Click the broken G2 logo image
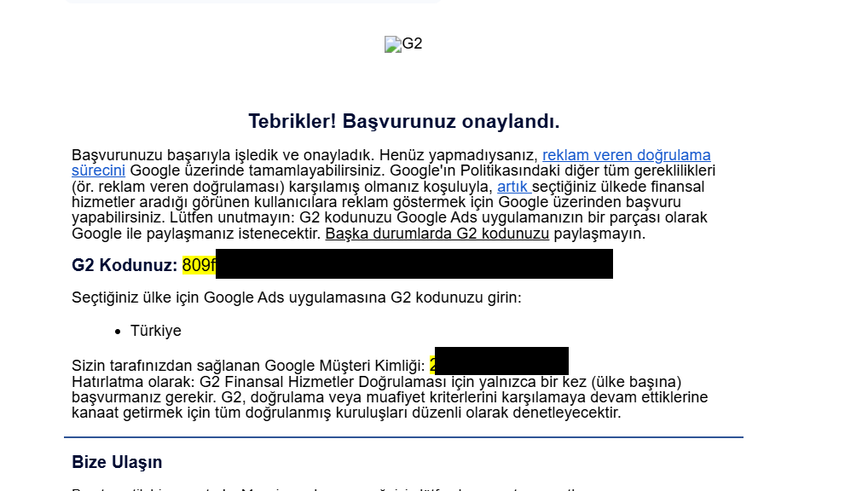Image resolution: width=868 pixels, height=491 pixels. point(403,43)
